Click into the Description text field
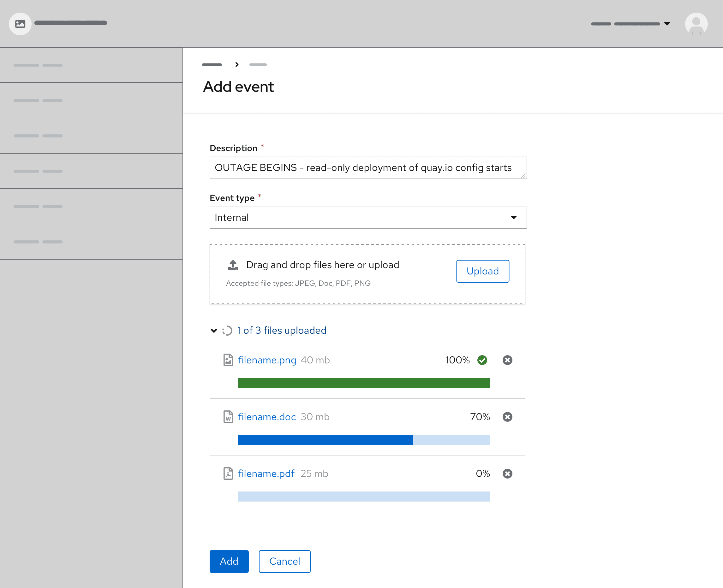This screenshot has height=588, width=723. [368, 168]
